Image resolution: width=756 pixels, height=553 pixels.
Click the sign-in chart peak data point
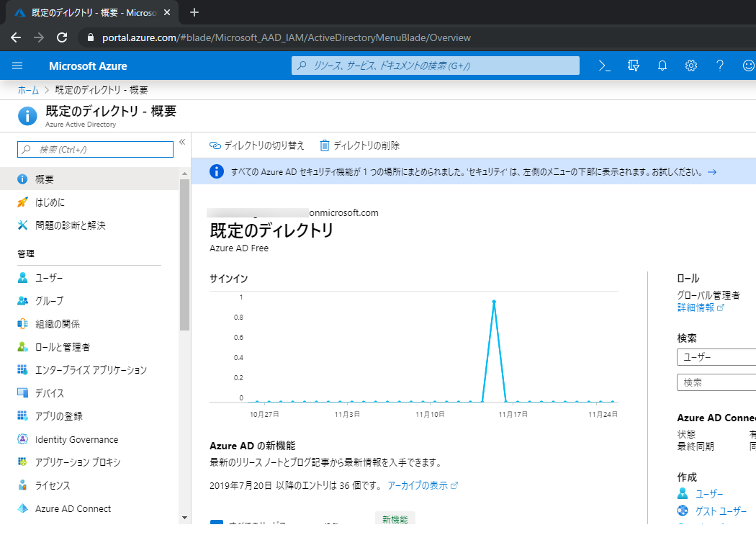[494, 302]
